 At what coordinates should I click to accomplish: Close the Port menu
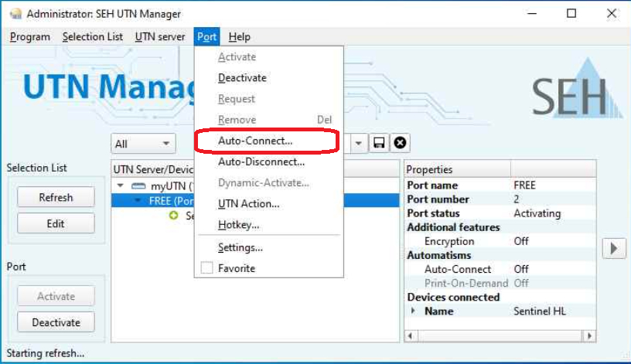tap(206, 36)
